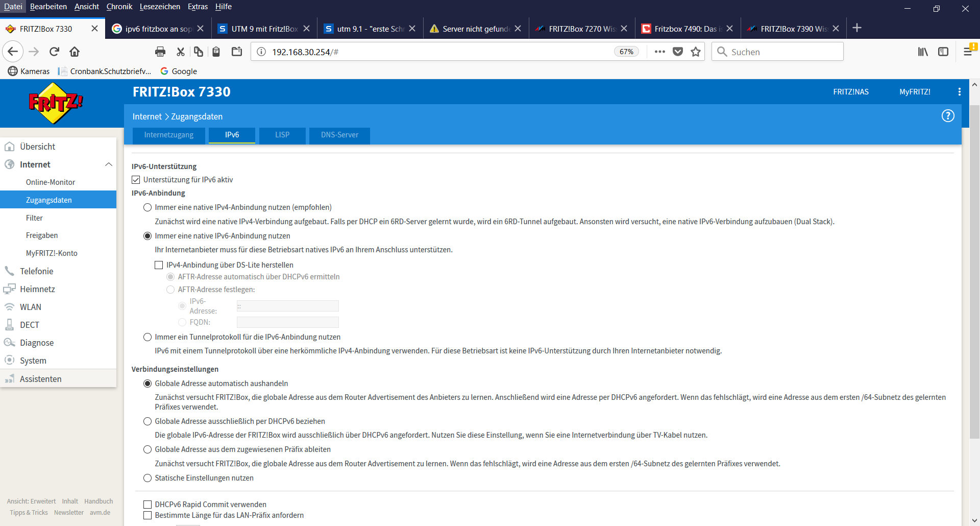Select Globale Adresse ausschließlich per DHCPv6

click(148, 421)
